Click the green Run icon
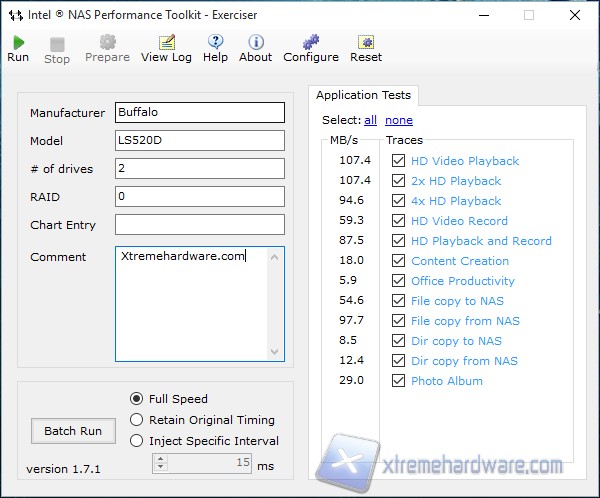The image size is (600, 498). (x=18, y=42)
